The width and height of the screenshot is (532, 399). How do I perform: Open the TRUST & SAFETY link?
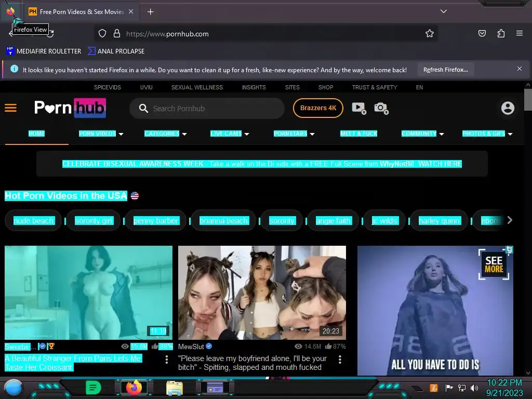coord(375,87)
